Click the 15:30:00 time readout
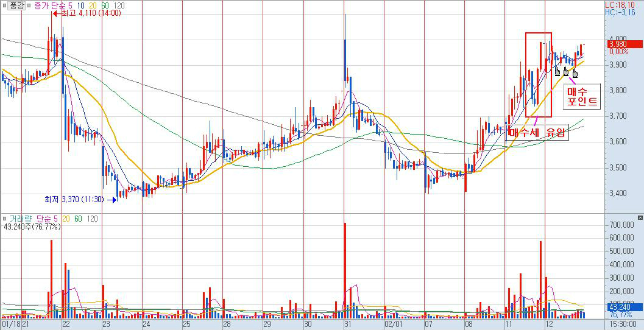644x330 pixels. 625,325
